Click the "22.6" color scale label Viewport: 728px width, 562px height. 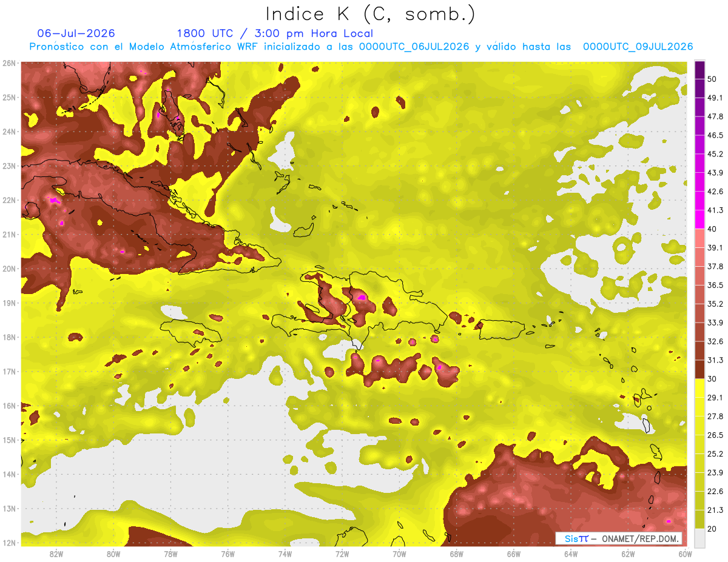[x=715, y=491]
